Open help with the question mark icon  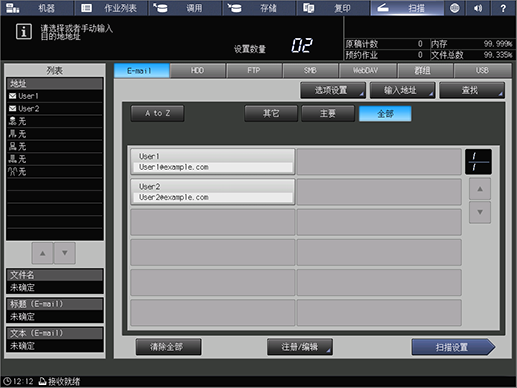[x=503, y=8]
